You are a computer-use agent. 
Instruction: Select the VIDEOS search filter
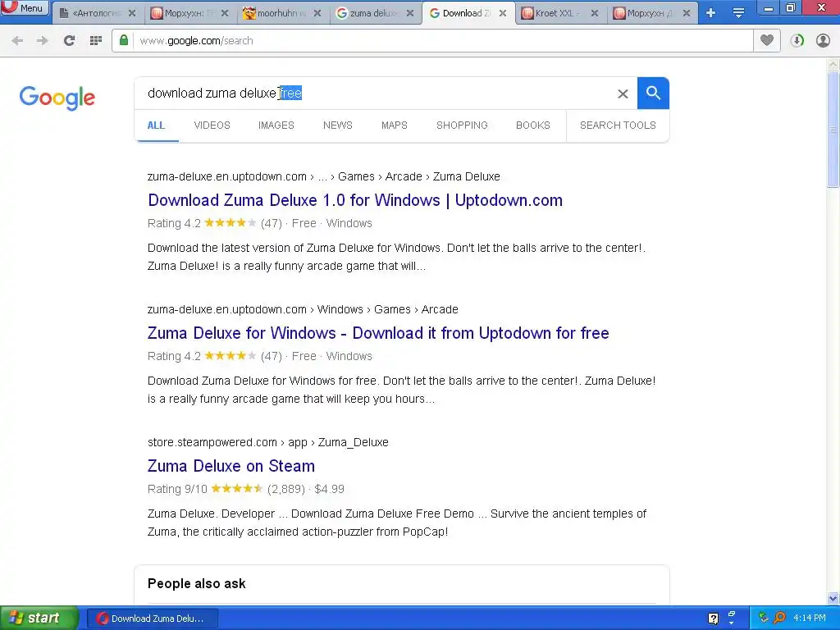click(212, 126)
